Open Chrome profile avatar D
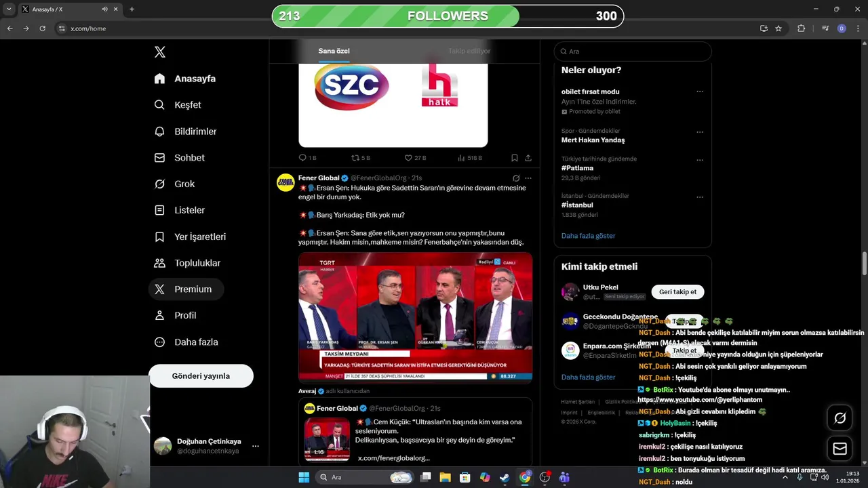The image size is (868, 488). click(842, 28)
